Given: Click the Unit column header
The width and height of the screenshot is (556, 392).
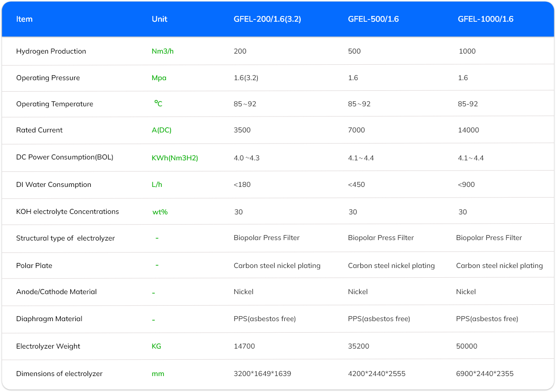Looking at the screenshot, I should [x=159, y=19].
